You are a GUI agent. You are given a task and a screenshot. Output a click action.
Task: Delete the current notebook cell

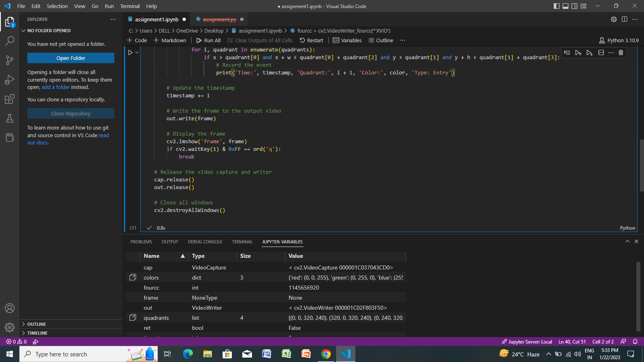621,53
